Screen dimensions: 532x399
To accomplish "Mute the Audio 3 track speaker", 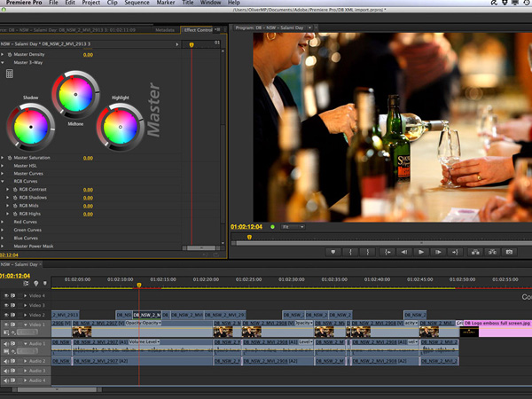I will 6,371.
